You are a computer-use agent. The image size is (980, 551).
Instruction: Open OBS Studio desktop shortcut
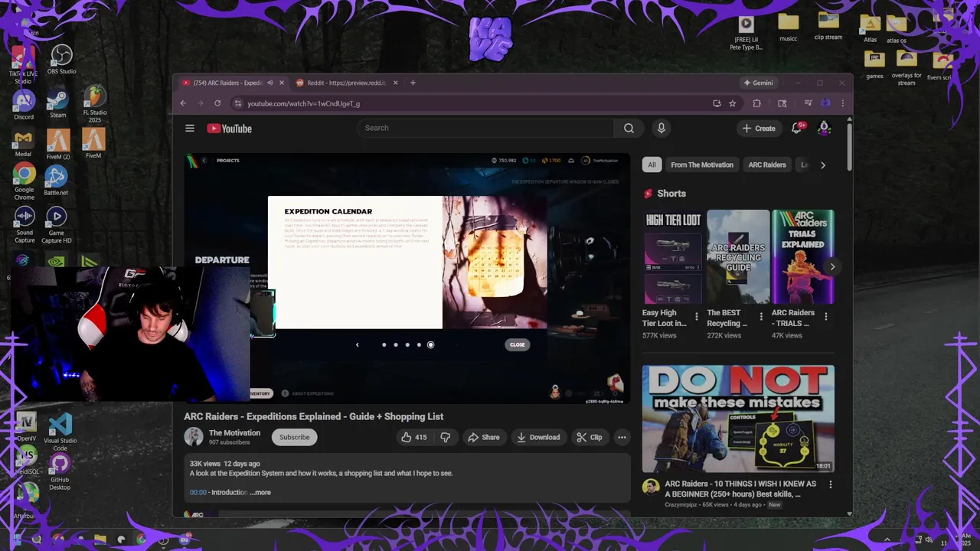tap(61, 59)
